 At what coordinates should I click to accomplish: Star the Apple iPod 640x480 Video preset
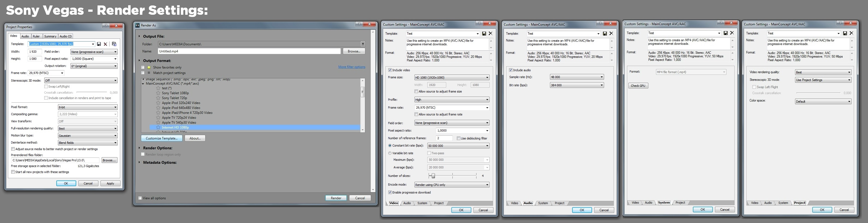pyautogui.click(x=158, y=108)
